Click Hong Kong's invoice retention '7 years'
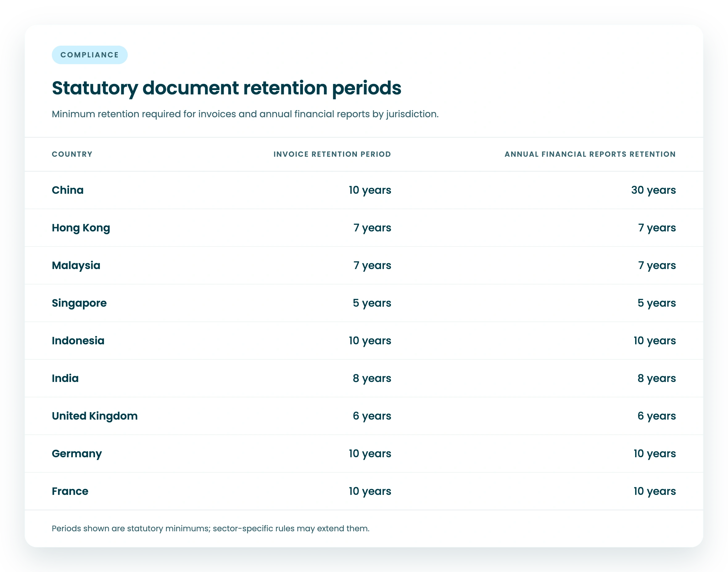728x572 pixels. coord(372,228)
